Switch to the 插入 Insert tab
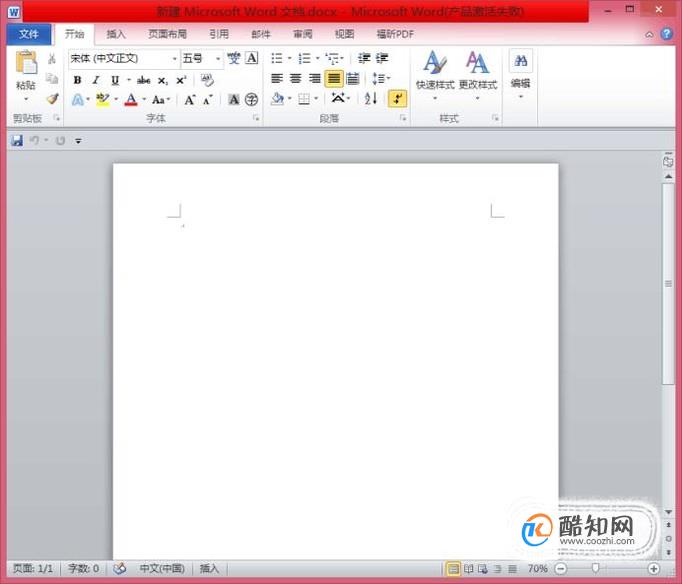 pyautogui.click(x=116, y=34)
